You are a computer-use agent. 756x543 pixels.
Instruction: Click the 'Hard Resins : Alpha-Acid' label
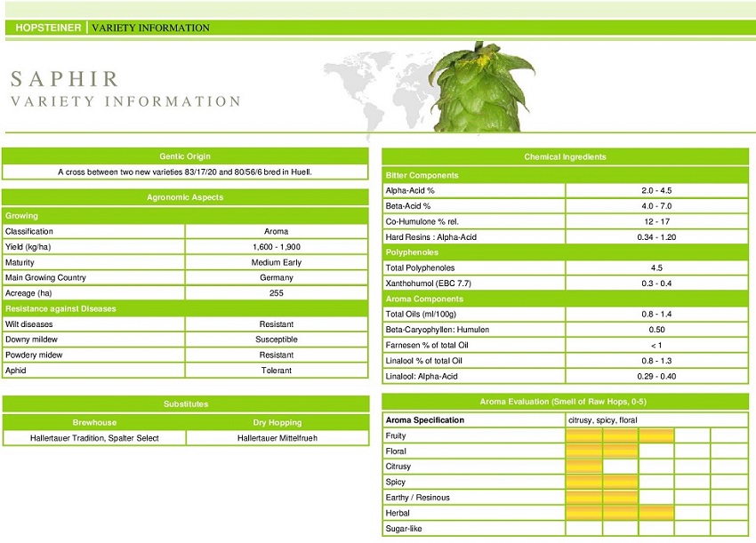(431, 237)
